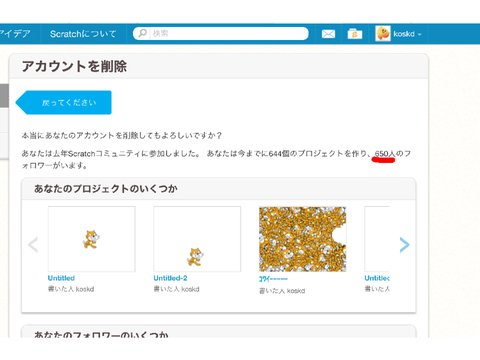480x360 pixels.
Task: Click the search magnifier icon
Action: pyautogui.click(x=143, y=33)
